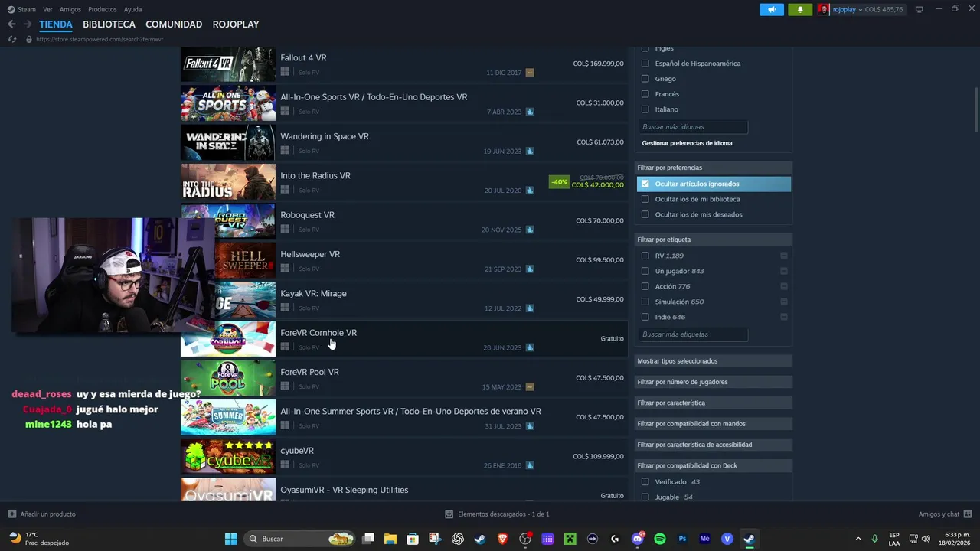Expand Filtrar por compatibilidad con mandos

click(713, 423)
